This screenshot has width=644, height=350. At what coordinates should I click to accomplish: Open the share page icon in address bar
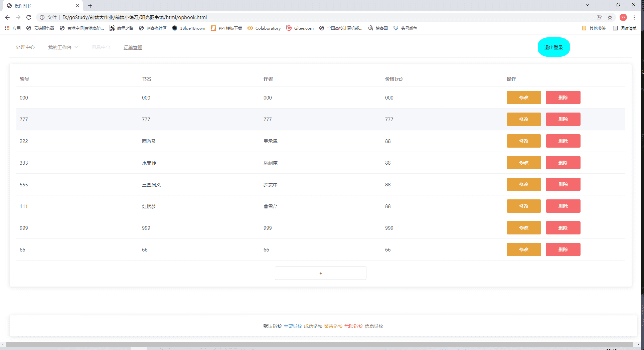[599, 17]
